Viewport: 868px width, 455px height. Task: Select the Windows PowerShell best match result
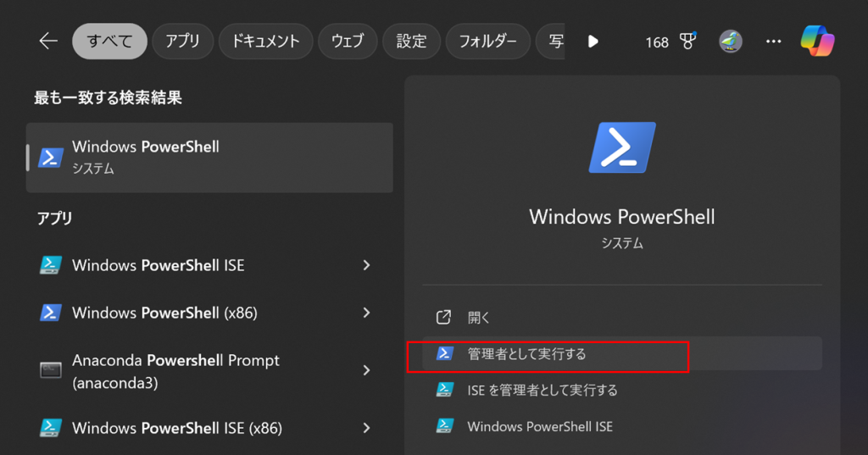point(209,157)
